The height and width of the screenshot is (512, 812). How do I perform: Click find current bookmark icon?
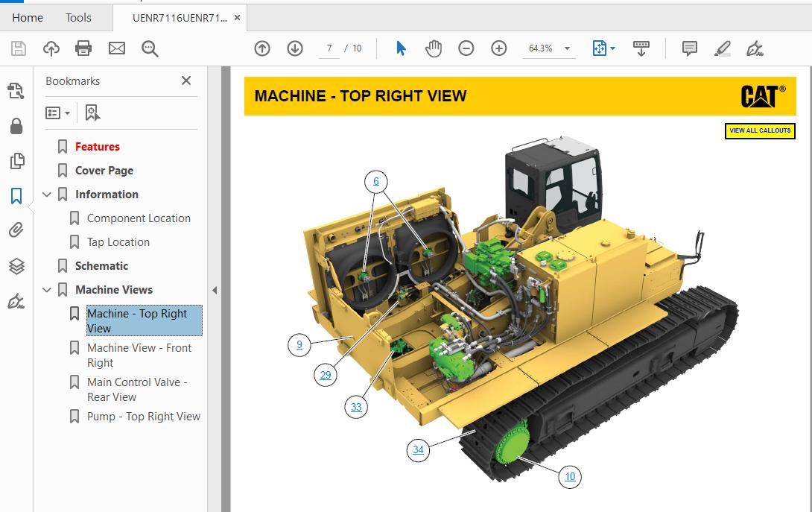click(92, 113)
